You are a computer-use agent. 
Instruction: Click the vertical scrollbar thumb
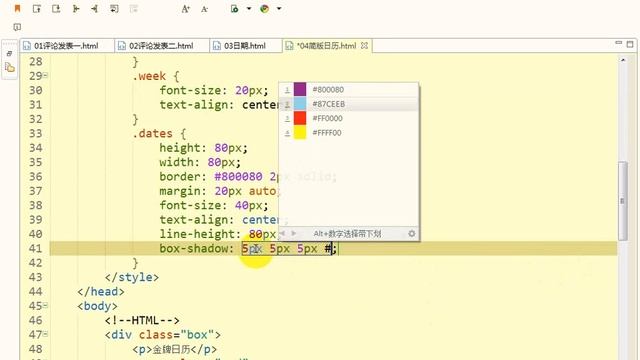tap(622, 201)
